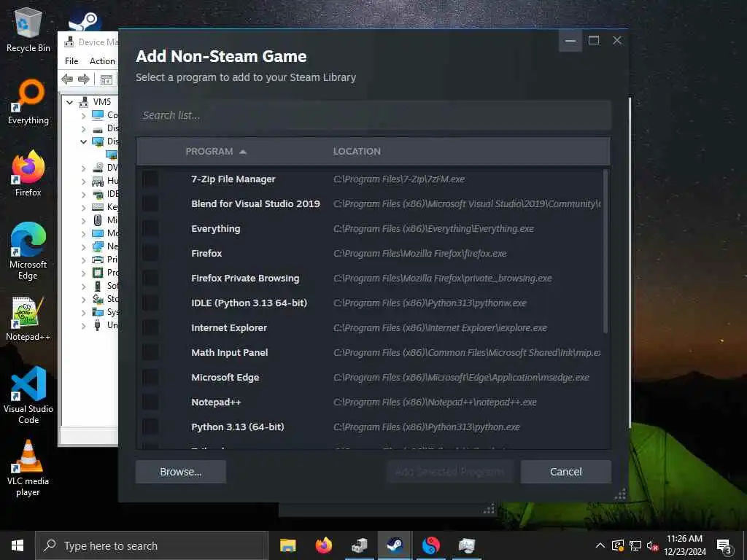Check the Blend for Visual Studio 2019 checkbox
The height and width of the screenshot is (560, 747).
150,204
